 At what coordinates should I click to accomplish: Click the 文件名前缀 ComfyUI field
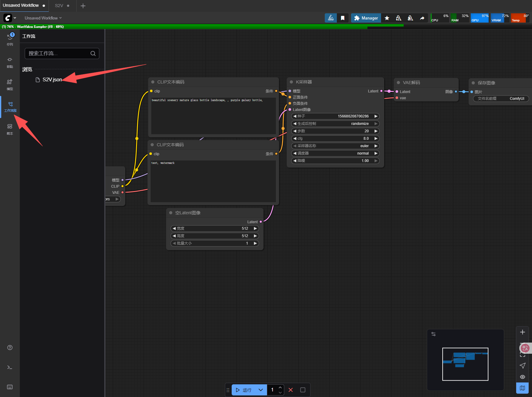coord(501,99)
